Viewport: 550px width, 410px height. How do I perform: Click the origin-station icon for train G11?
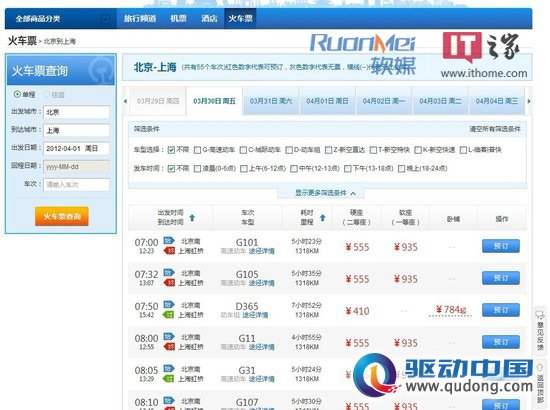(x=169, y=336)
